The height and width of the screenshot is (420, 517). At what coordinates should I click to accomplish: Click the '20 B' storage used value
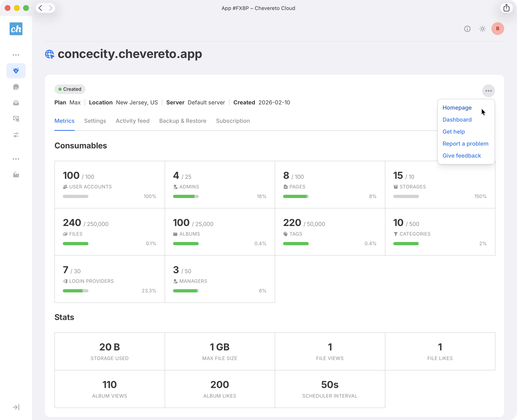tap(109, 347)
